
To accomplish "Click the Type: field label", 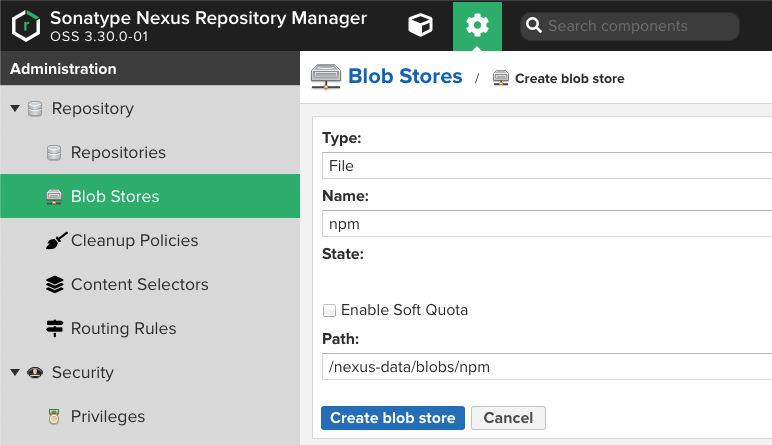I will pyautogui.click(x=341, y=138).
